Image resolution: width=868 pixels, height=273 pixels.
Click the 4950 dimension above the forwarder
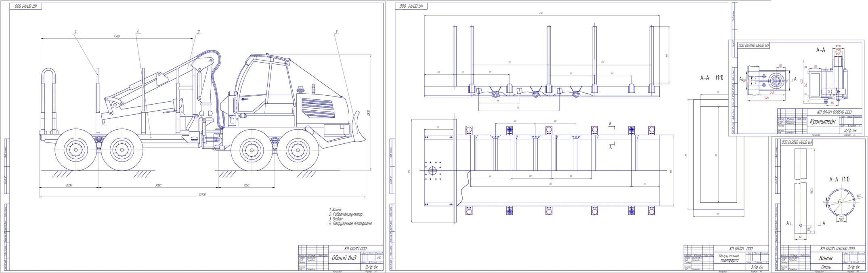[117, 36]
